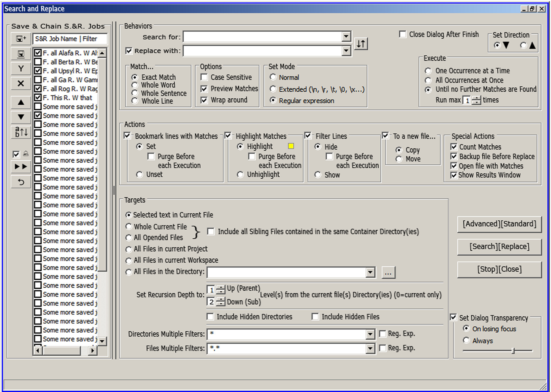Expand the Search for dropdown
Screen dimensions: 551x392
click(346, 36)
